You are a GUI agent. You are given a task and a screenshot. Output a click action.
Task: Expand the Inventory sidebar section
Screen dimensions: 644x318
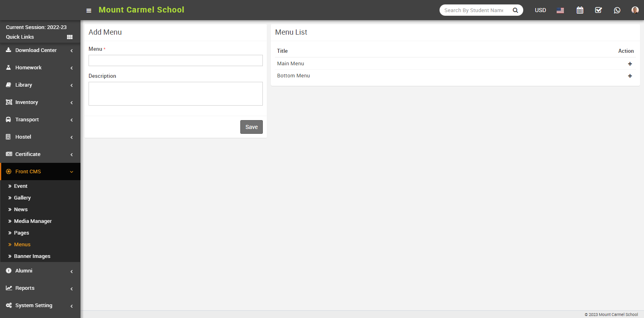point(40,102)
